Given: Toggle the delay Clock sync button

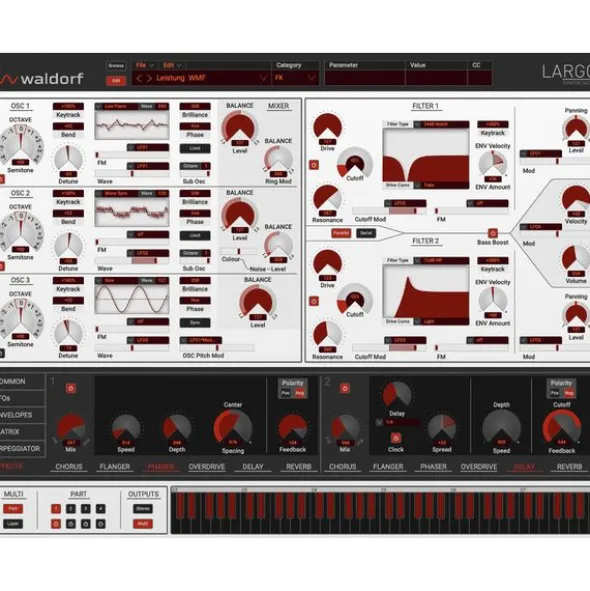Looking at the screenshot, I should 395,438.
